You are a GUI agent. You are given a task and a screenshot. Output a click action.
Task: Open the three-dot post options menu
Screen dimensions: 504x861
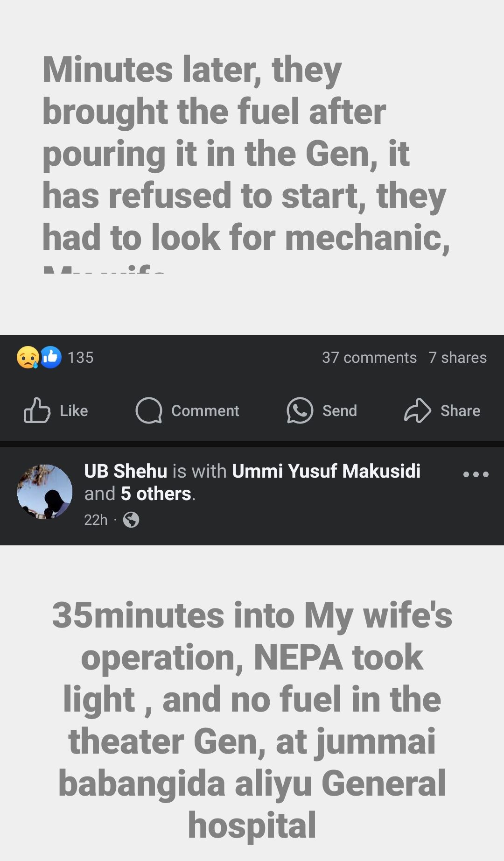coord(476,474)
